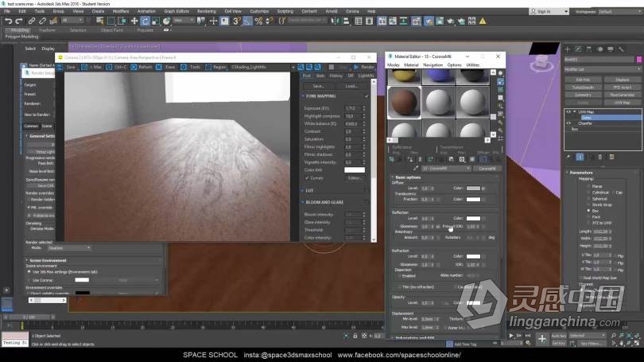Click the Mirror tool icon

point(336,21)
